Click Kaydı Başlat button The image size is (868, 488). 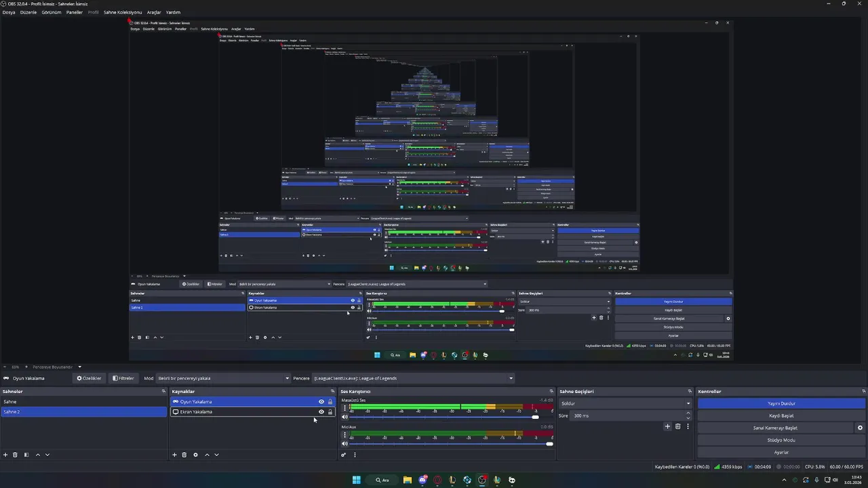click(782, 415)
